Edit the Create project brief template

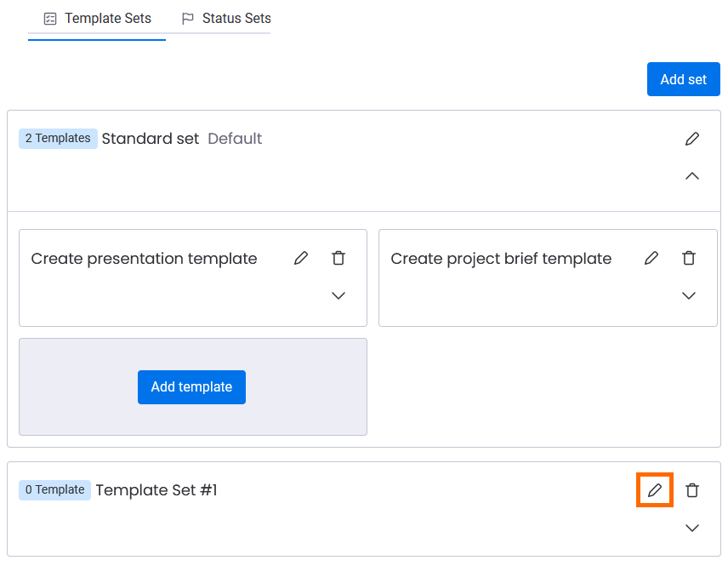(651, 258)
